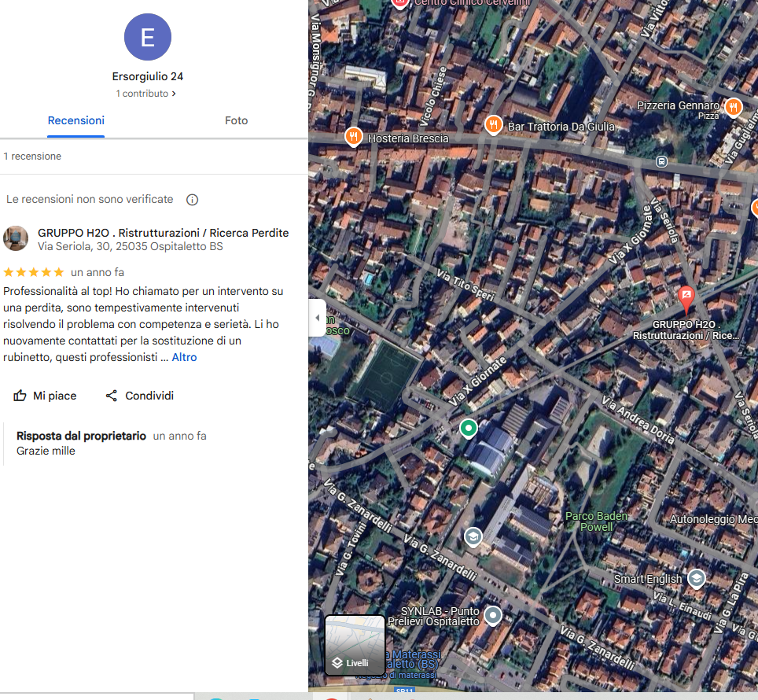Click the Risposta dal proprietario reply heading
Viewport: 758px width, 700px height.
coord(81,436)
